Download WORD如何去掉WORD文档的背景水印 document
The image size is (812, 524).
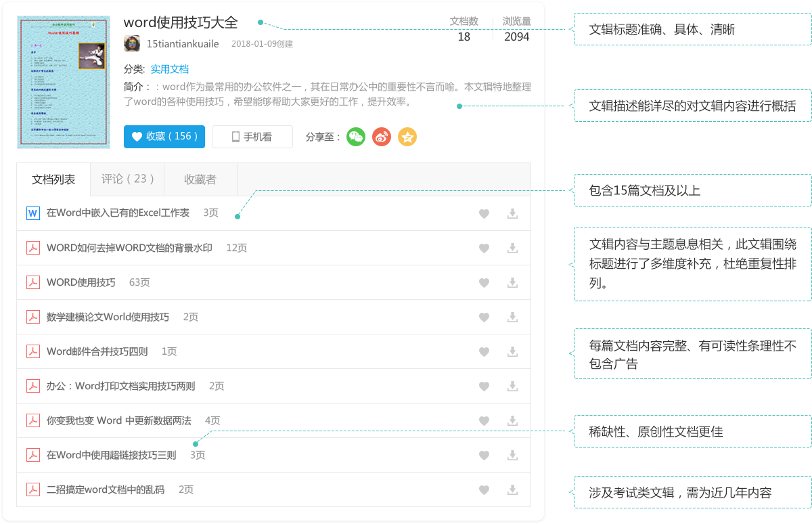coord(513,248)
